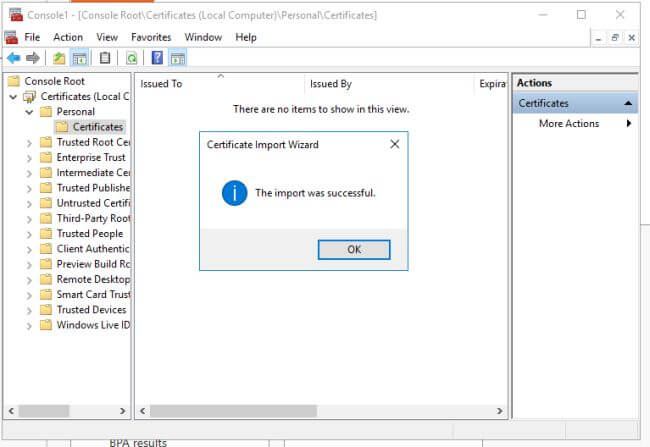650x447 pixels.
Task: Click the Up one level folder icon
Action: point(59,58)
